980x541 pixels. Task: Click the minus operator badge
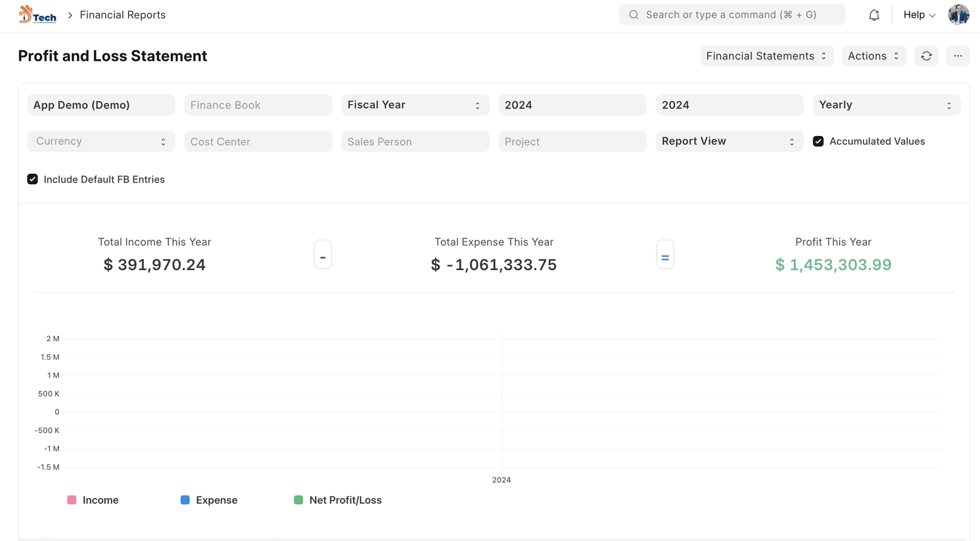pos(323,255)
